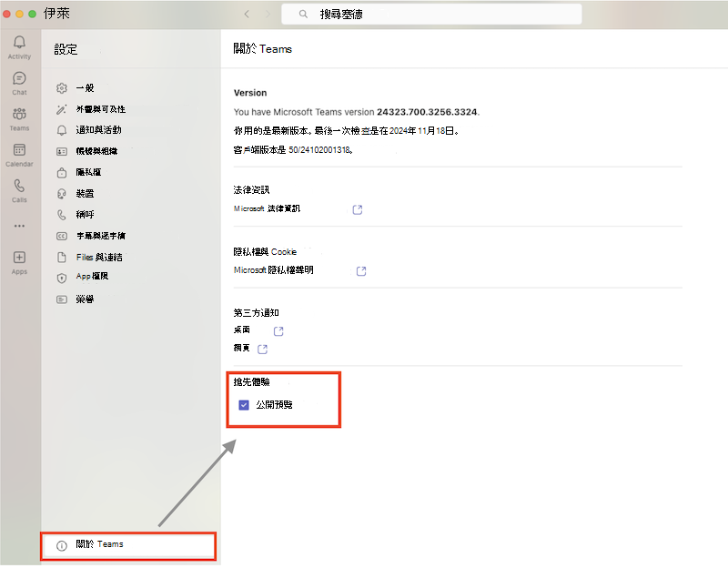Click the 裝置 headset icon
Image resolution: width=728 pixels, height=568 pixels.
coord(62,194)
